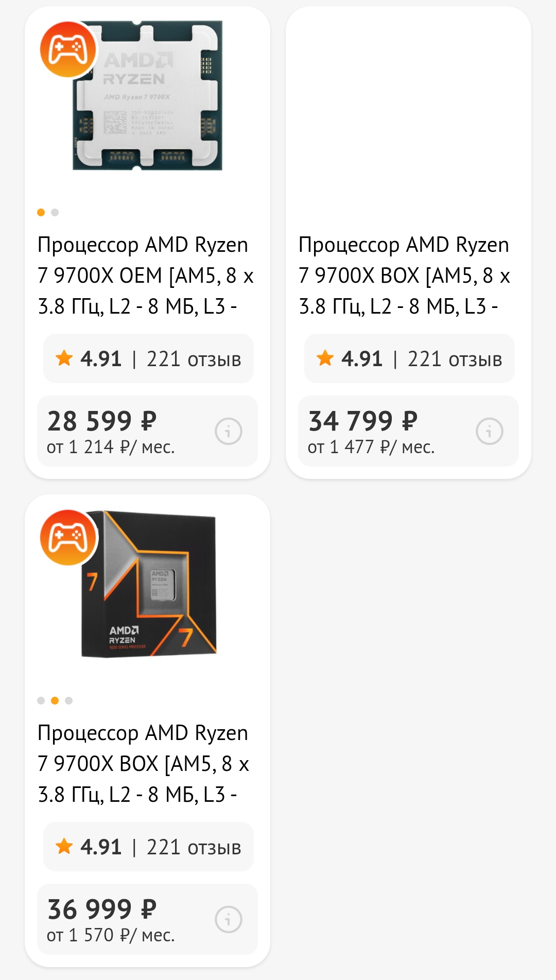
Task: Tap rating star on the OEM processor card
Action: pos(64,358)
